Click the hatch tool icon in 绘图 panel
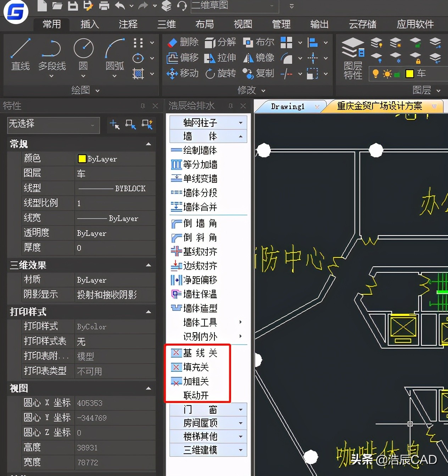The height and width of the screenshot is (476, 448). click(138, 74)
